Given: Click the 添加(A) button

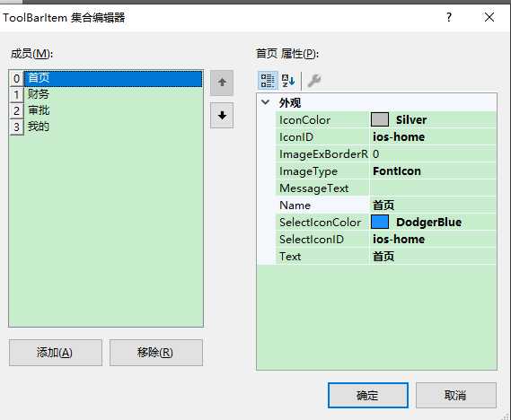Looking at the screenshot, I should [x=56, y=353].
